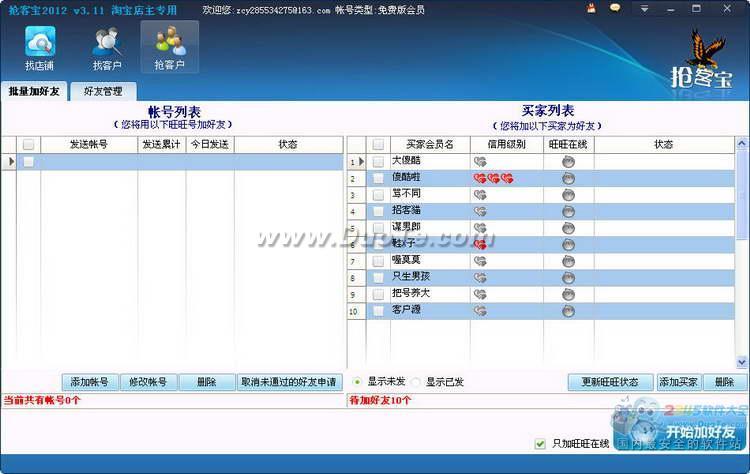Click 删除 button under 帐号列表
Image resolution: width=750 pixels, height=474 pixels.
[207, 382]
